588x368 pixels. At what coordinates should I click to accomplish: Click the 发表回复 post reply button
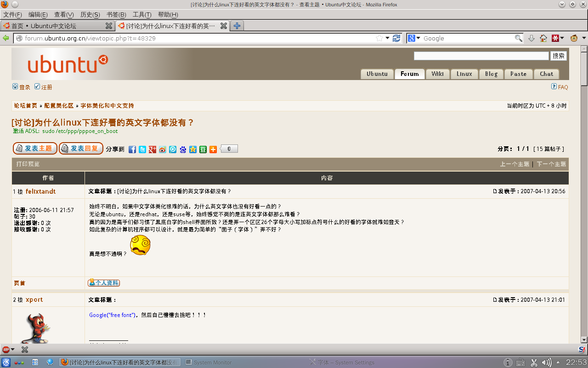point(81,149)
